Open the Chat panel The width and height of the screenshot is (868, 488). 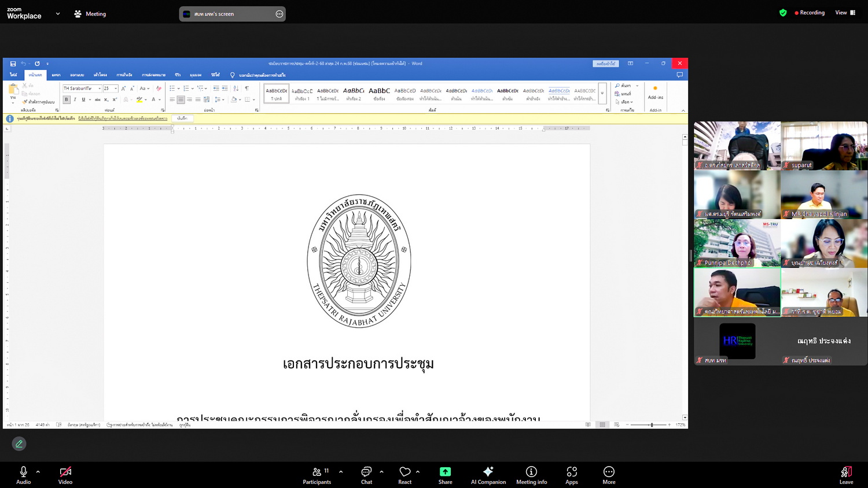(x=366, y=475)
